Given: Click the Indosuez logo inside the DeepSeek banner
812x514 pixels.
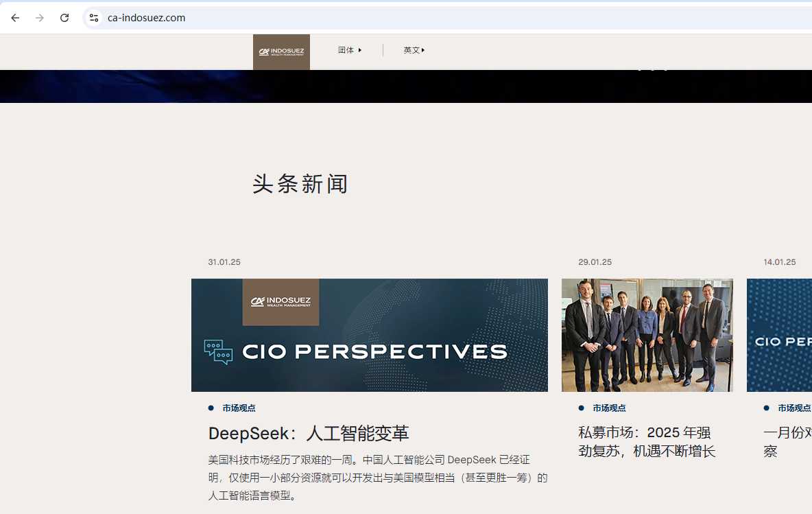Looking at the screenshot, I should (280, 302).
